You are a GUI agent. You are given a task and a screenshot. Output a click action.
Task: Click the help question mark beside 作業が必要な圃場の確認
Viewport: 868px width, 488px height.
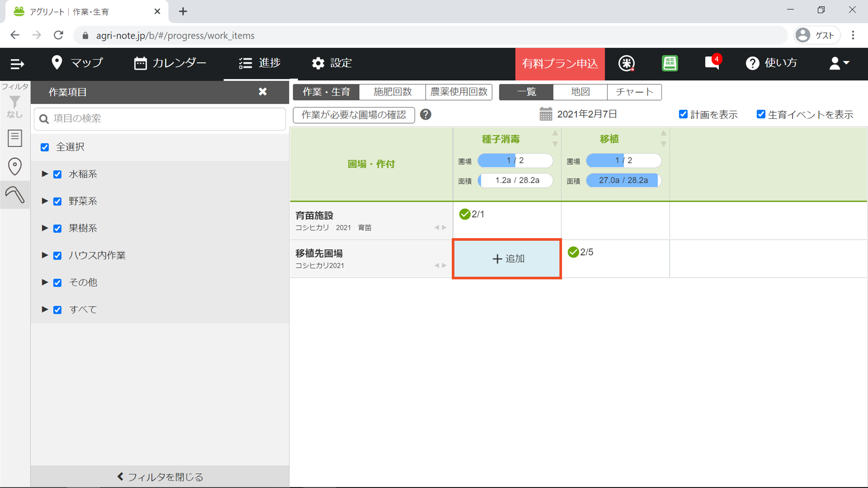425,115
